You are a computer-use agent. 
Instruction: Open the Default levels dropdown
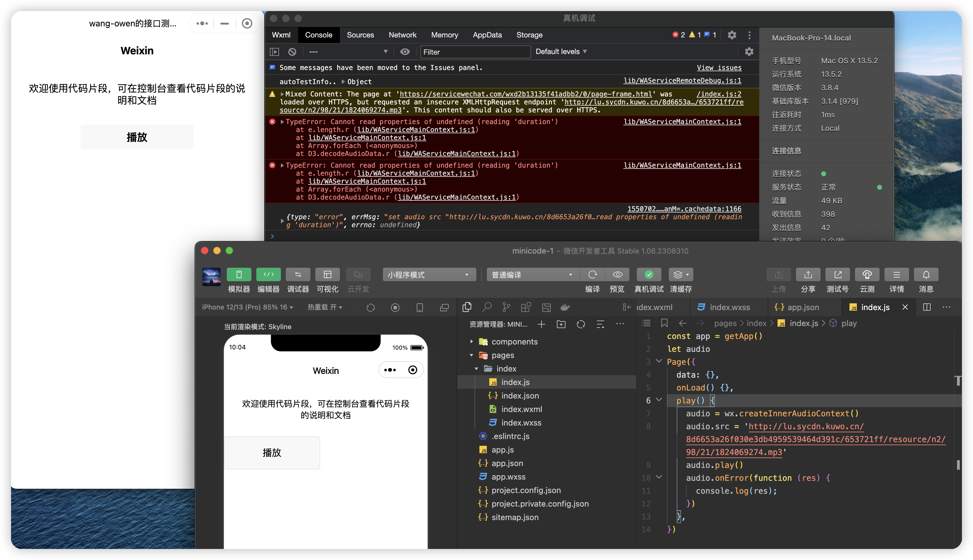coord(561,52)
